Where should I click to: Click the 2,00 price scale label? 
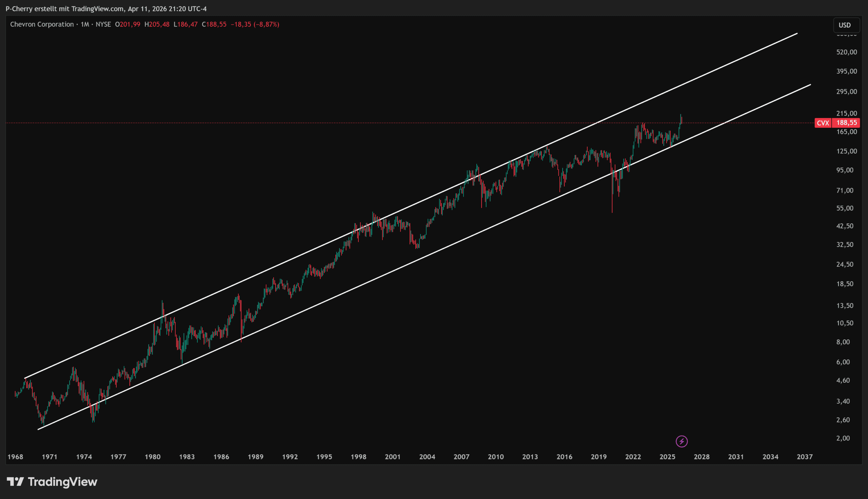coord(843,438)
